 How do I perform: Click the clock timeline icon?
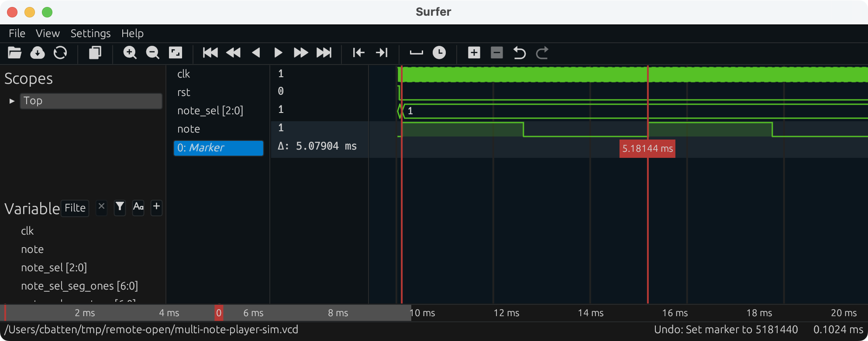coord(439,53)
